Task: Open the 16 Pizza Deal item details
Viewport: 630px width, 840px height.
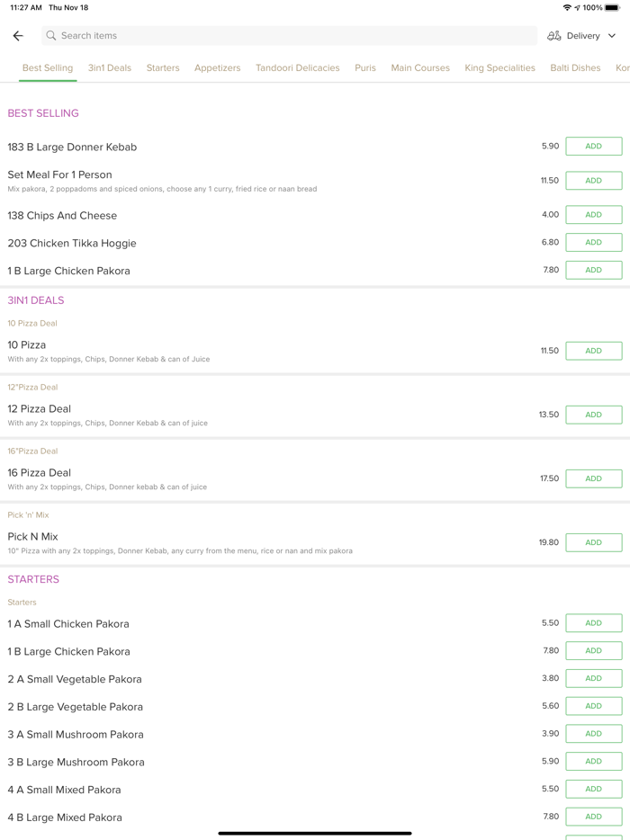Action: 40,473
